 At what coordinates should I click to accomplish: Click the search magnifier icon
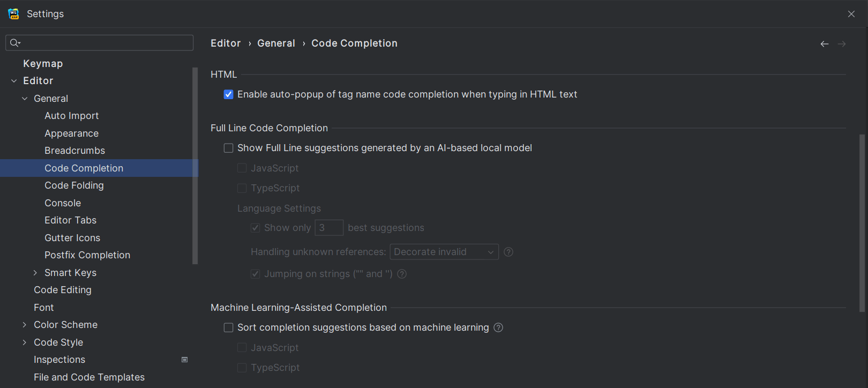pos(15,43)
